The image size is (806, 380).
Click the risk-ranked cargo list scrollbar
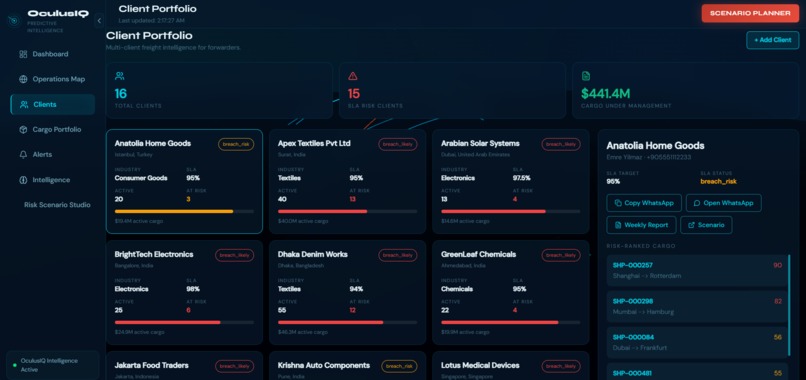[790, 304]
